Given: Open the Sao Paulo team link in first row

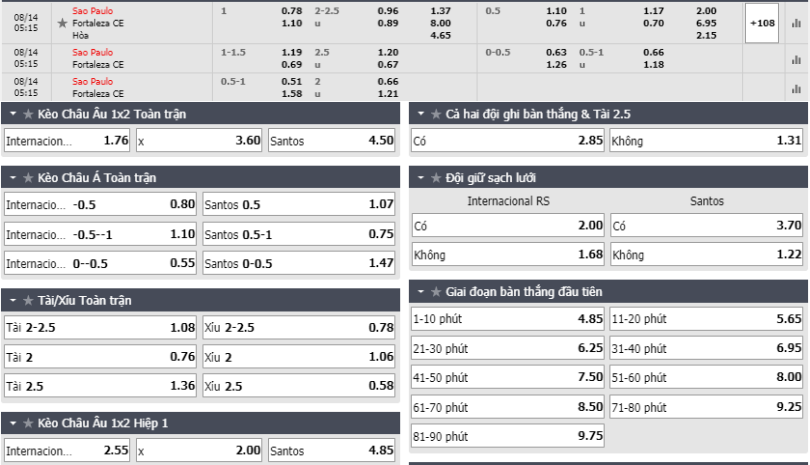Looking at the screenshot, I should point(92,11).
